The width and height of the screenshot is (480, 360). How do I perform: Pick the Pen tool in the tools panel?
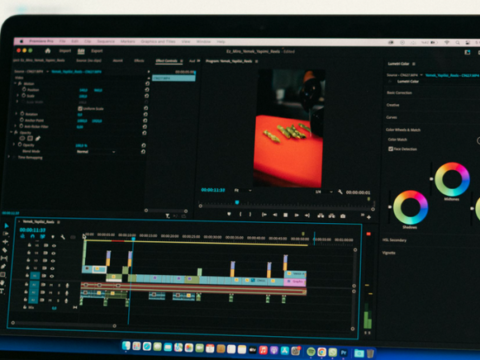click(3, 266)
